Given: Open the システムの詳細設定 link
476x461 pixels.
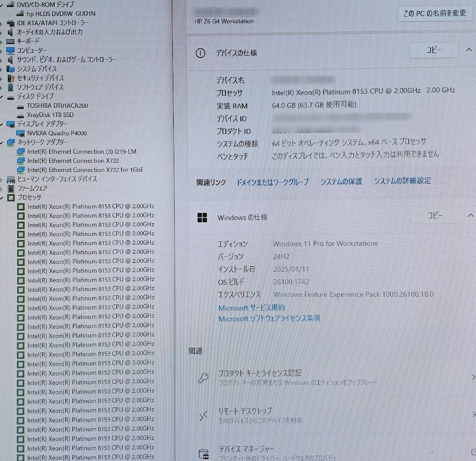Looking at the screenshot, I should tap(402, 181).
